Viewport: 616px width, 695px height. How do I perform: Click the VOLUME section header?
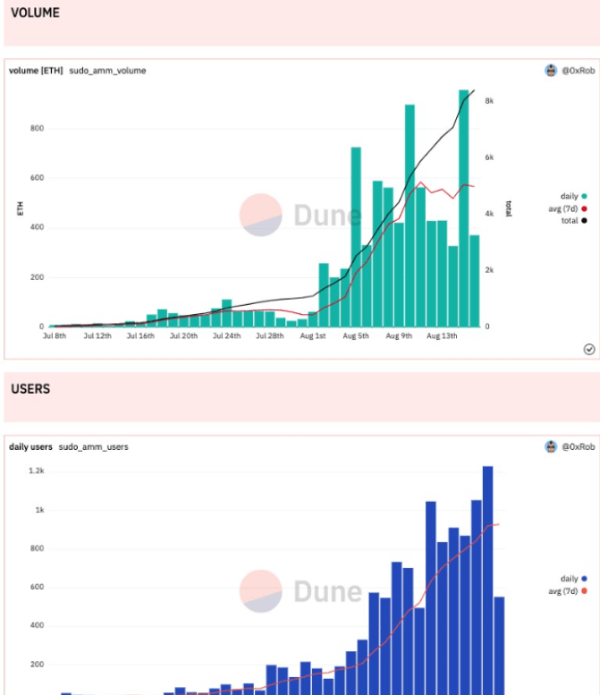pyautogui.click(x=35, y=13)
